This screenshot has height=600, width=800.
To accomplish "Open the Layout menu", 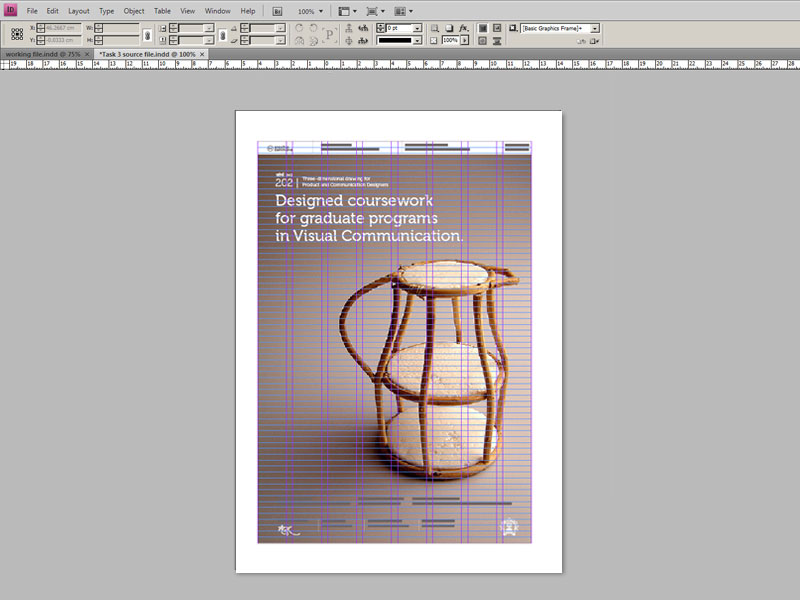I will click(x=79, y=11).
